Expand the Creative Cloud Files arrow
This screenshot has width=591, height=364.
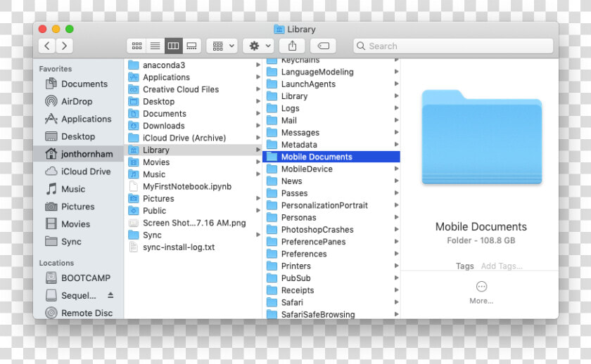tap(258, 89)
